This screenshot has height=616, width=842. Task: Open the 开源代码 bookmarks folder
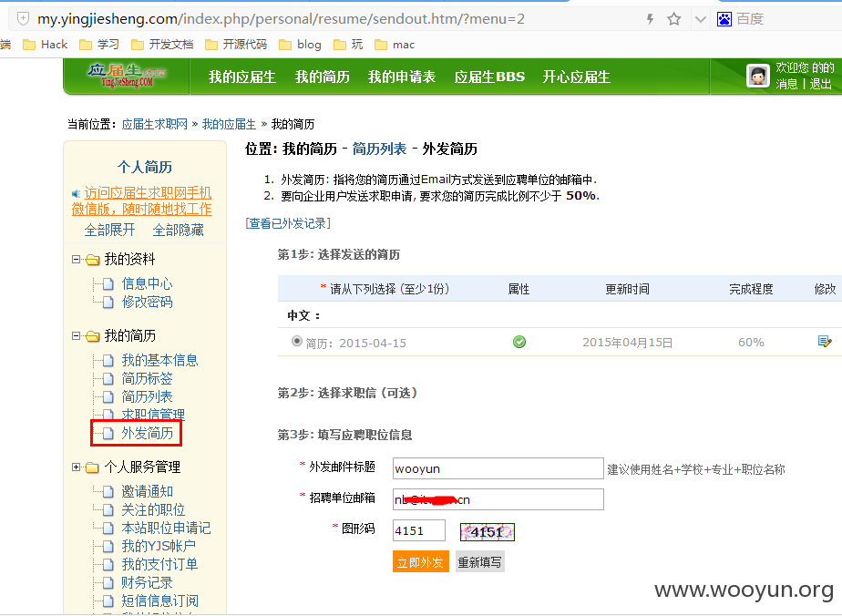click(236, 45)
